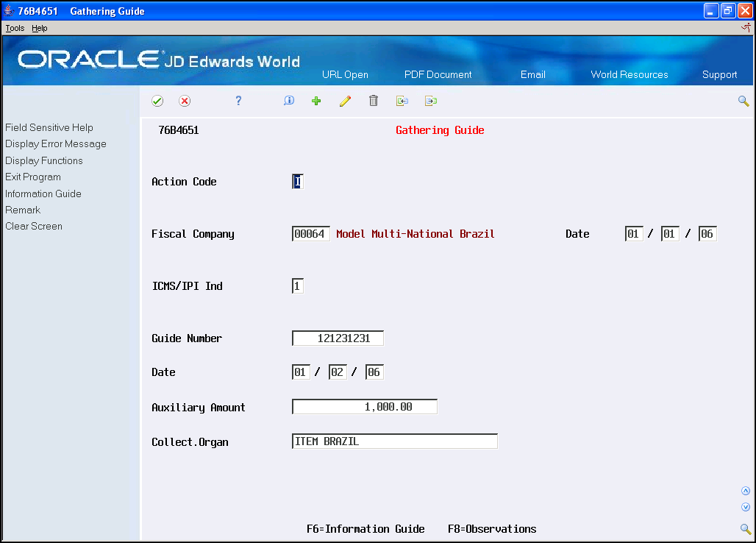Click the Oracle JD Edwards World logo

[x=159, y=60]
